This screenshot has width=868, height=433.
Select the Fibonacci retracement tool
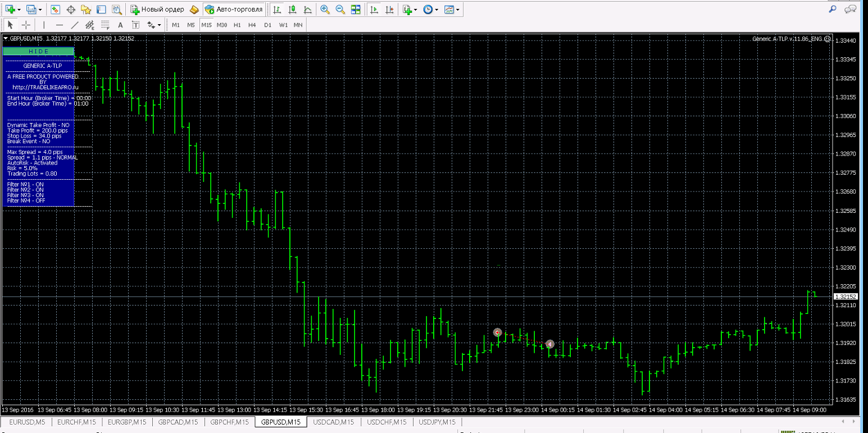pyautogui.click(x=104, y=25)
